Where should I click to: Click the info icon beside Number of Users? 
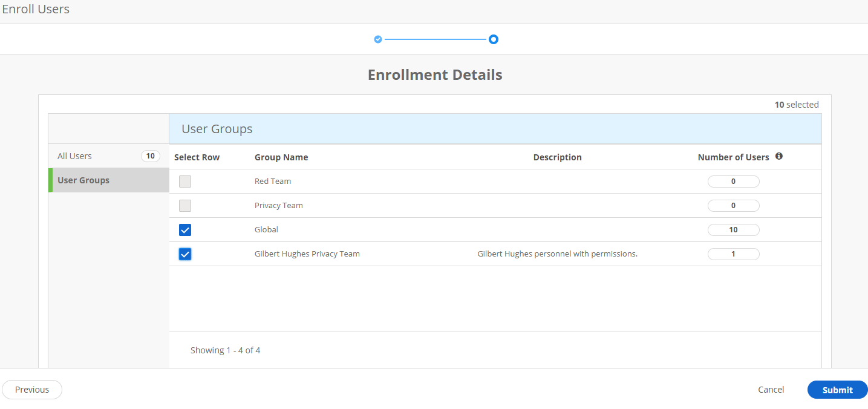[779, 156]
